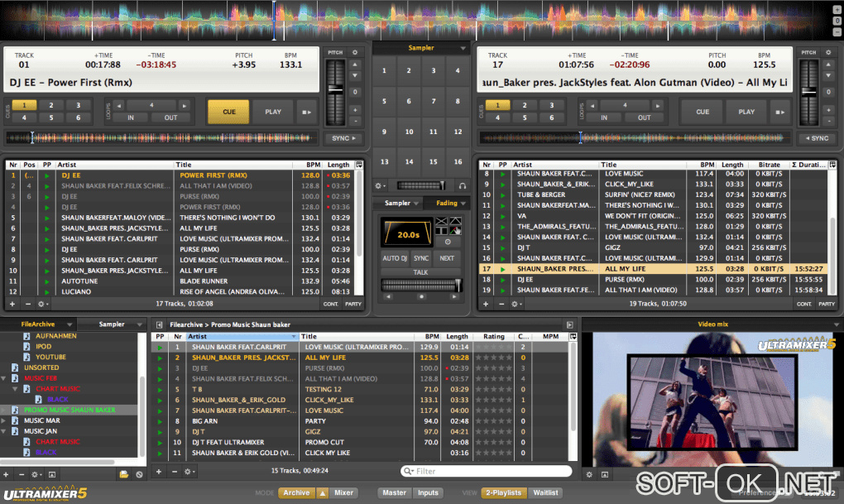844x504 pixels.
Task: Toggle AUTO DJ mode
Action: pyautogui.click(x=395, y=258)
